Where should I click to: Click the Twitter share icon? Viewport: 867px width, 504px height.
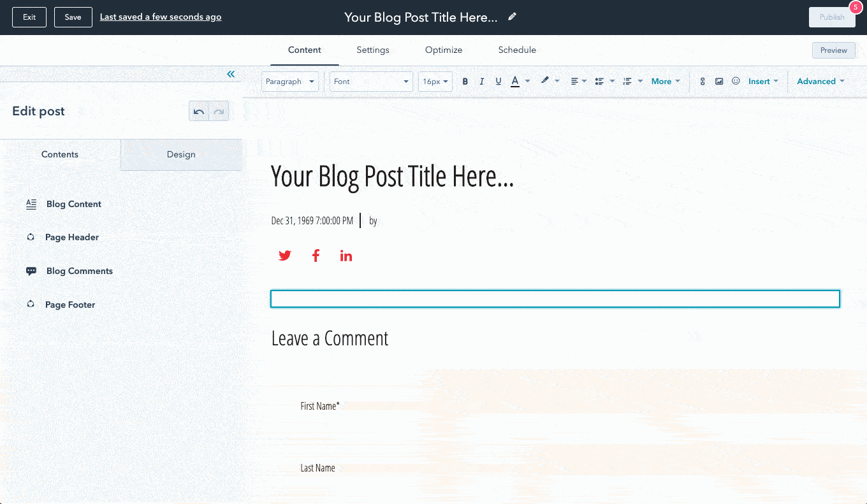coord(285,256)
